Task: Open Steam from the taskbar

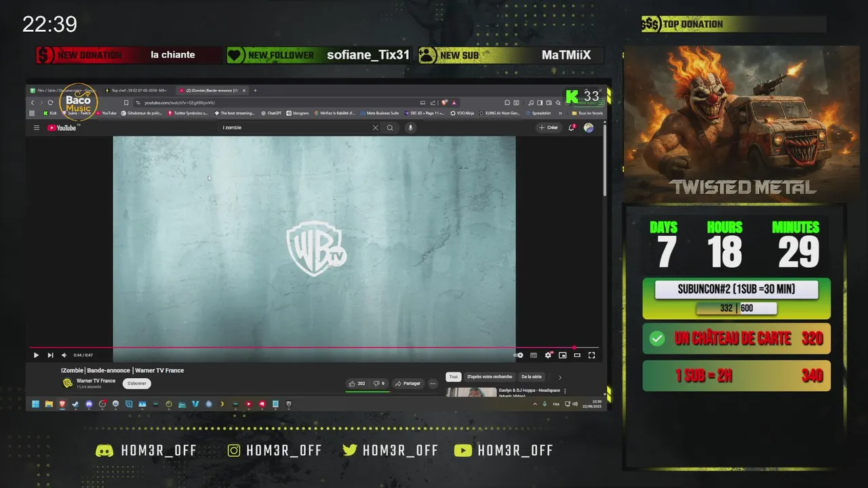Action: click(75, 404)
